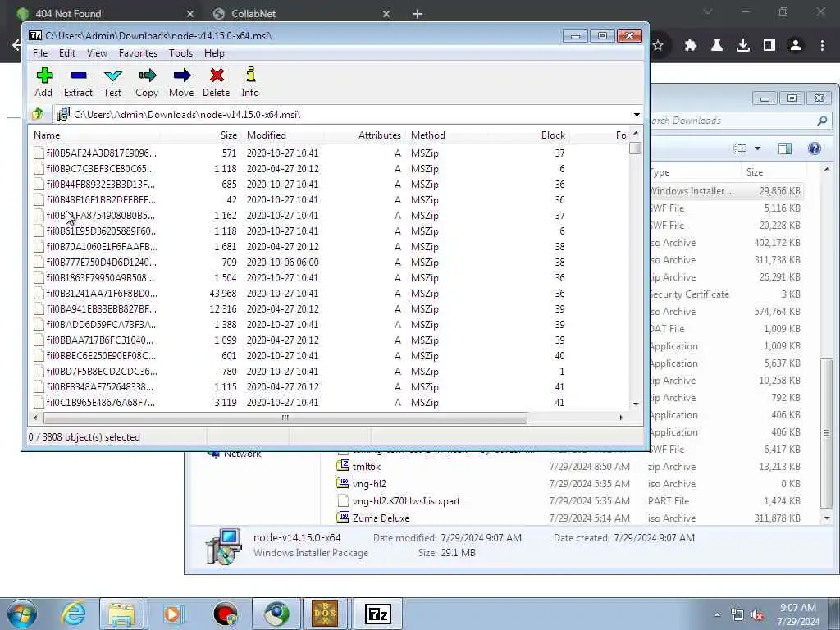This screenshot has width=840, height=630.
Task: Expand the address path dropdown arrow
Action: tap(637, 115)
